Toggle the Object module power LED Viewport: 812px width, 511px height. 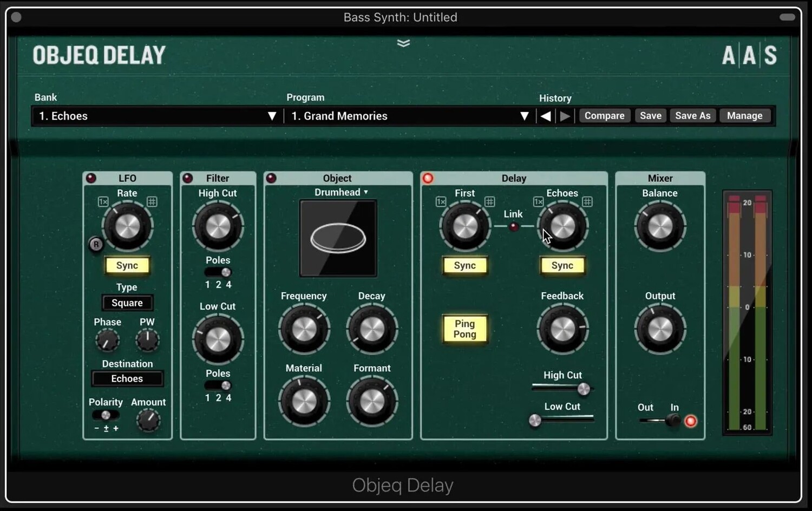271,178
